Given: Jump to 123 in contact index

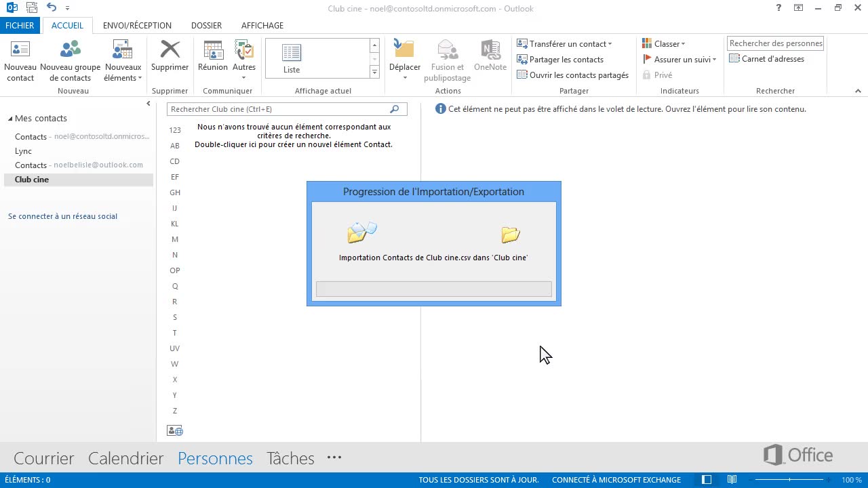Looking at the screenshot, I should (175, 130).
